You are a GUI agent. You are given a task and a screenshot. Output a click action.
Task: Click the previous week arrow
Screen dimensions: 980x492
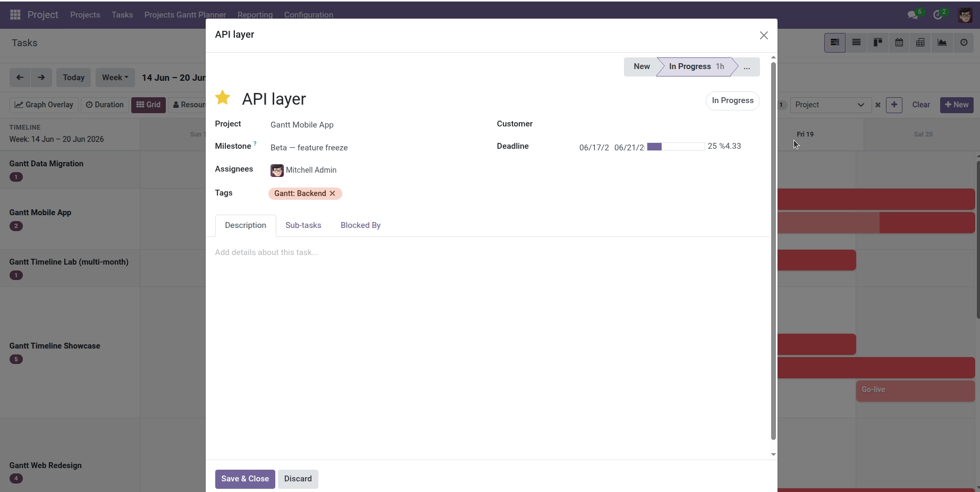click(20, 78)
